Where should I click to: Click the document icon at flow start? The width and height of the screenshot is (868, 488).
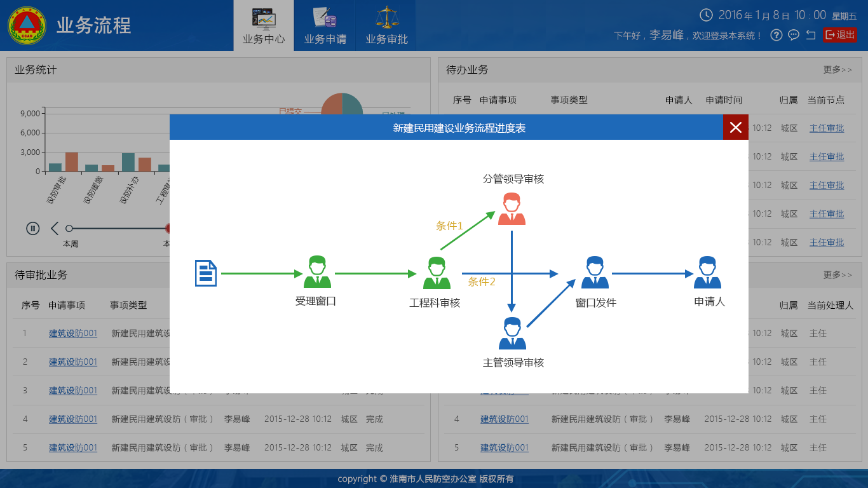[206, 273]
